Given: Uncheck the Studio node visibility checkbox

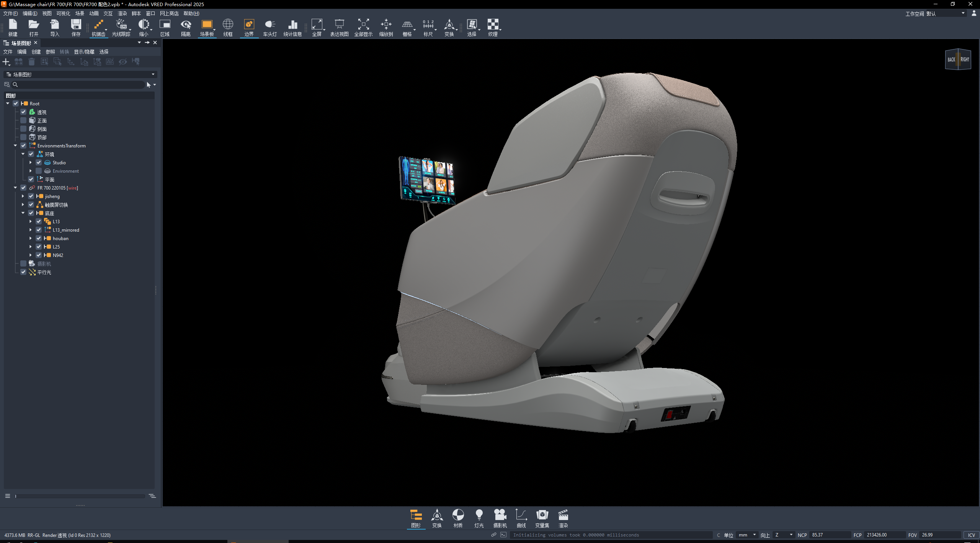Looking at the screenshot, I should click(39, 162).
